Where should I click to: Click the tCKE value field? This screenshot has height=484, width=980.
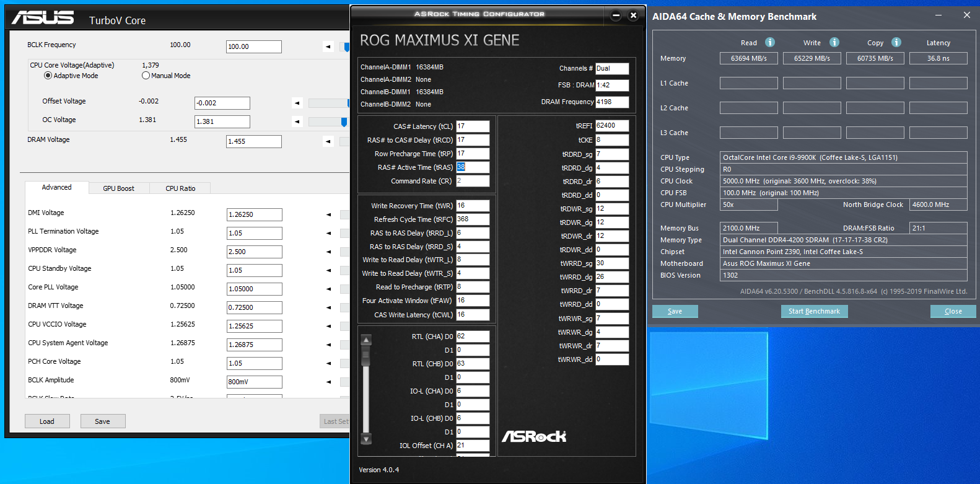point(612,140)
